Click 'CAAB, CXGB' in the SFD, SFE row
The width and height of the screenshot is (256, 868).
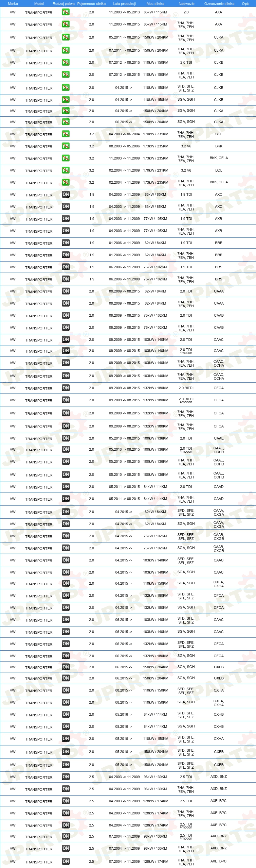coord(218,537)
